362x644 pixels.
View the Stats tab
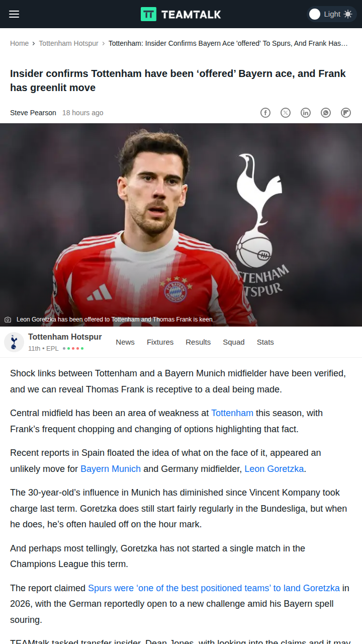click(265, 342)
